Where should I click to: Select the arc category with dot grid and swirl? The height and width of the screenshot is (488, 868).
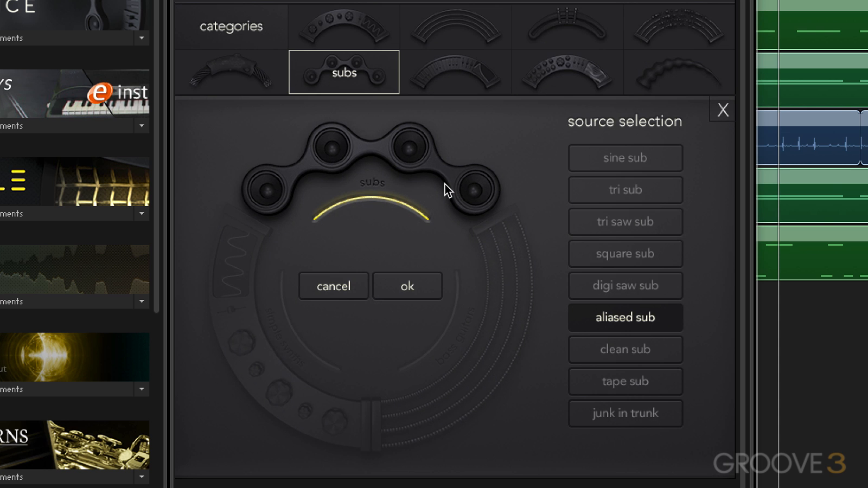[567, 72]
